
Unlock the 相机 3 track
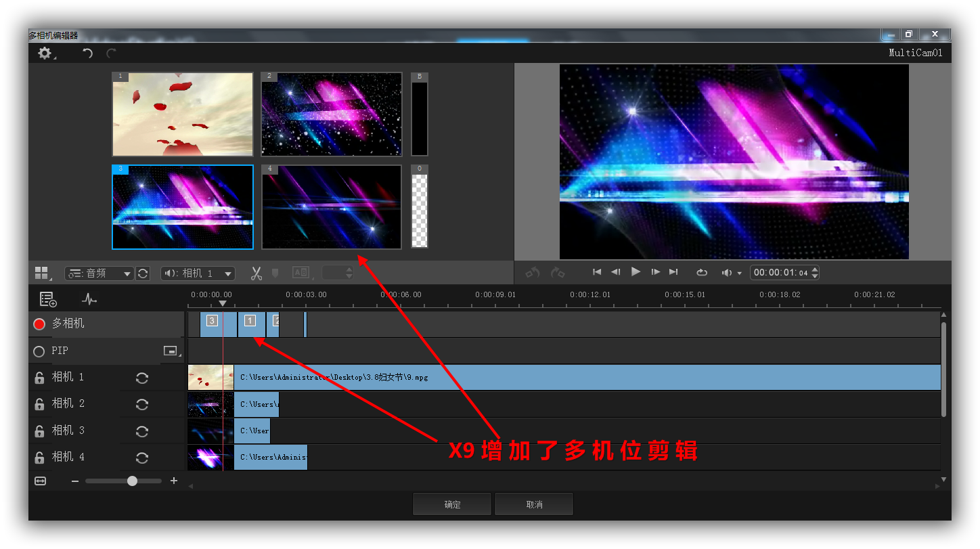pos(40,431)
